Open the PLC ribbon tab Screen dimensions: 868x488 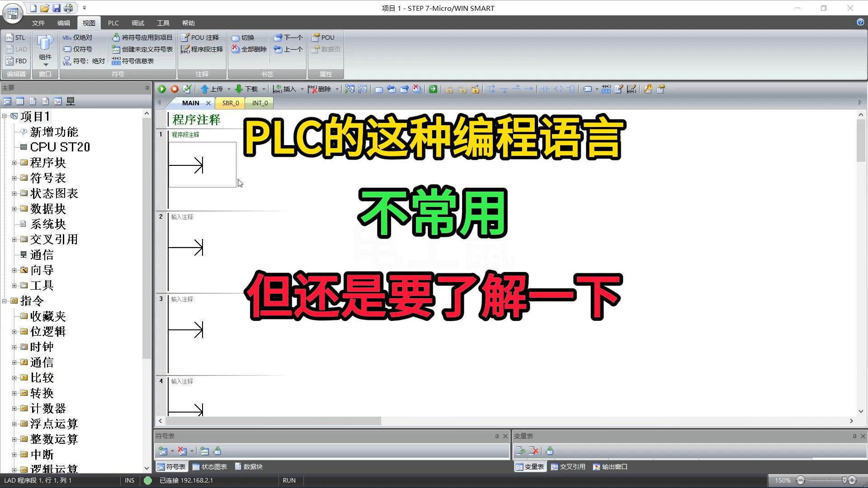coord(113,23)
